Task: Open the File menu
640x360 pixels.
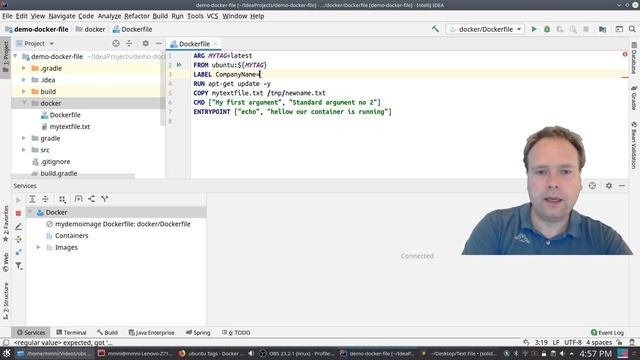Action: point(7,16)
